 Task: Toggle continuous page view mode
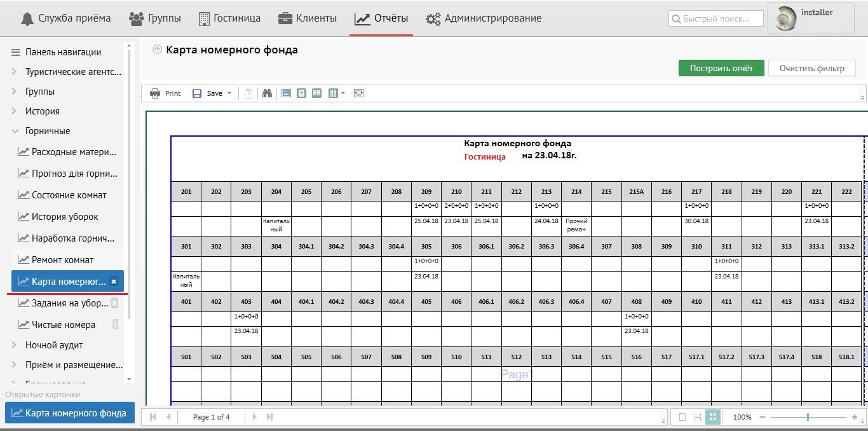[697, 417]
